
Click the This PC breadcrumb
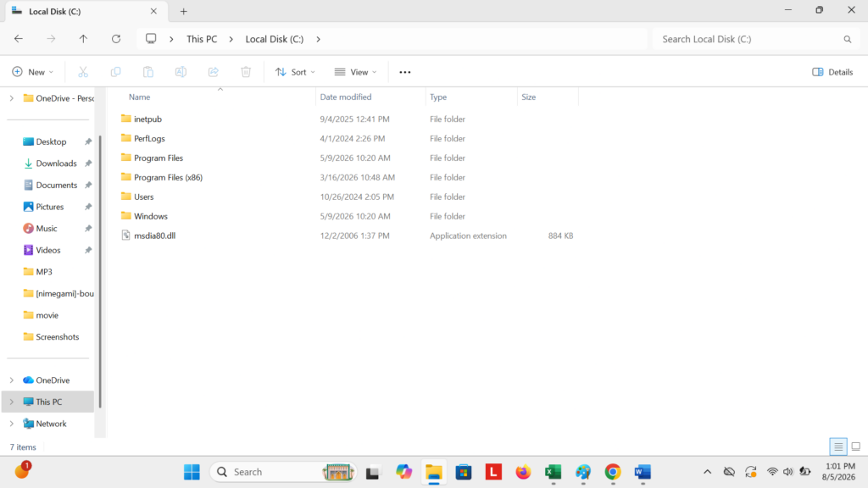pos(202,39)
